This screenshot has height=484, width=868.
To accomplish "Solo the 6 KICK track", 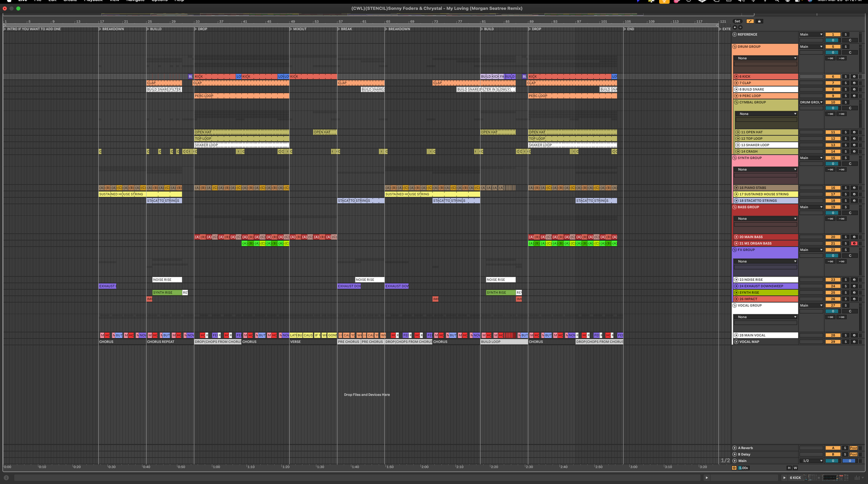I will 845,76.
